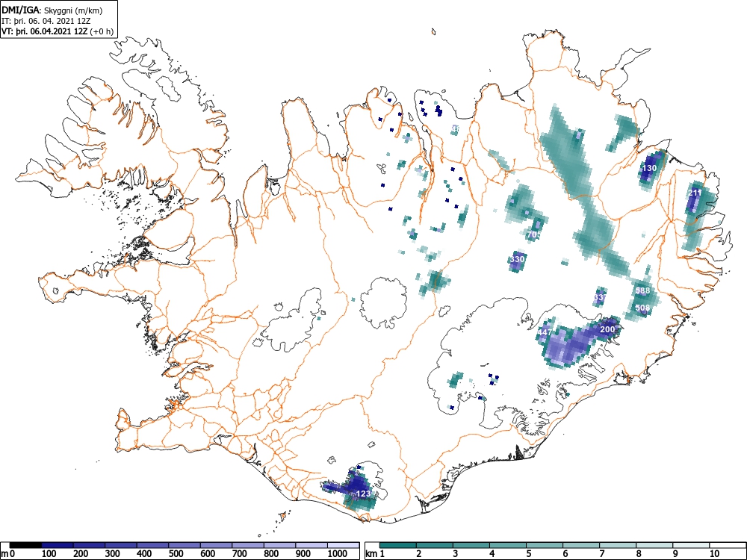Click the '447' value on the glacier
The width and height of the screenshot is (747, 560).
coord(545,332)
